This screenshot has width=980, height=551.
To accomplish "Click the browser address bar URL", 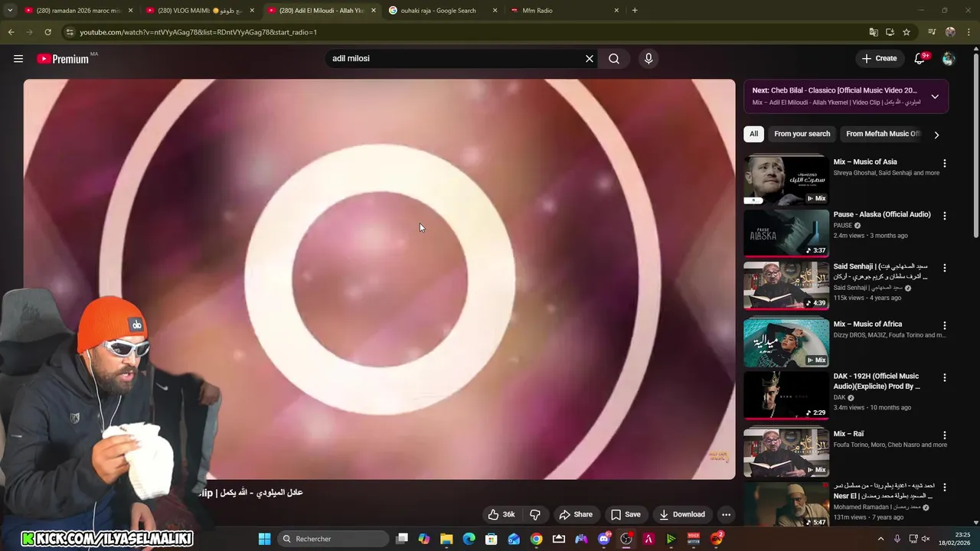I will pos(198,32).
